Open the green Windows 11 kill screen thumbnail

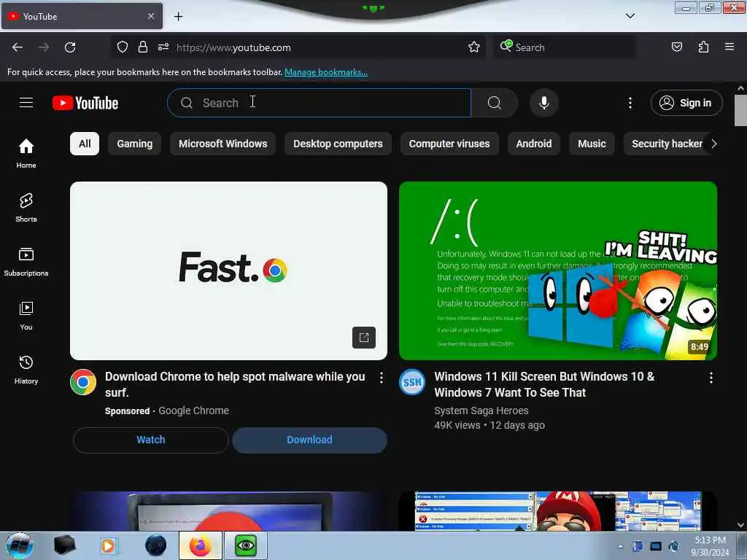(x=558, y=271)
